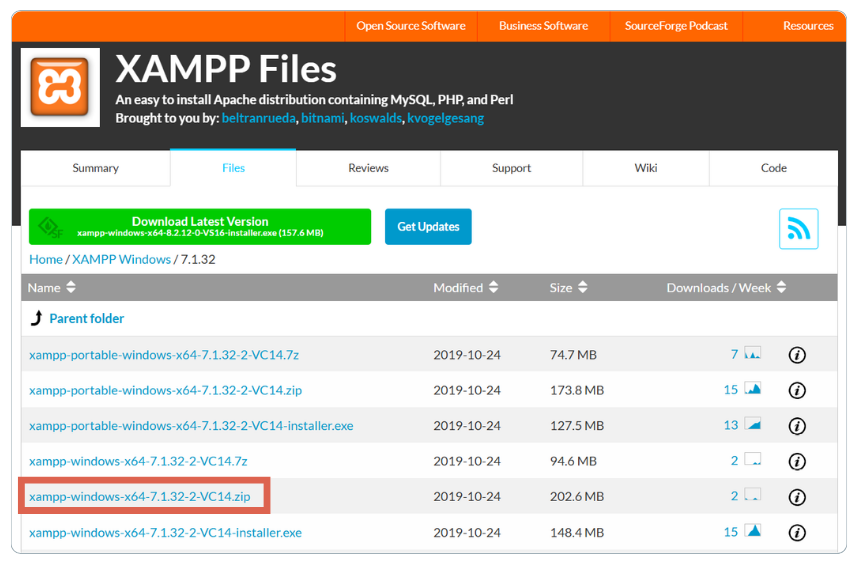Open beltranrueda profile link
856x564 pixels.
[x=259, y=118]
